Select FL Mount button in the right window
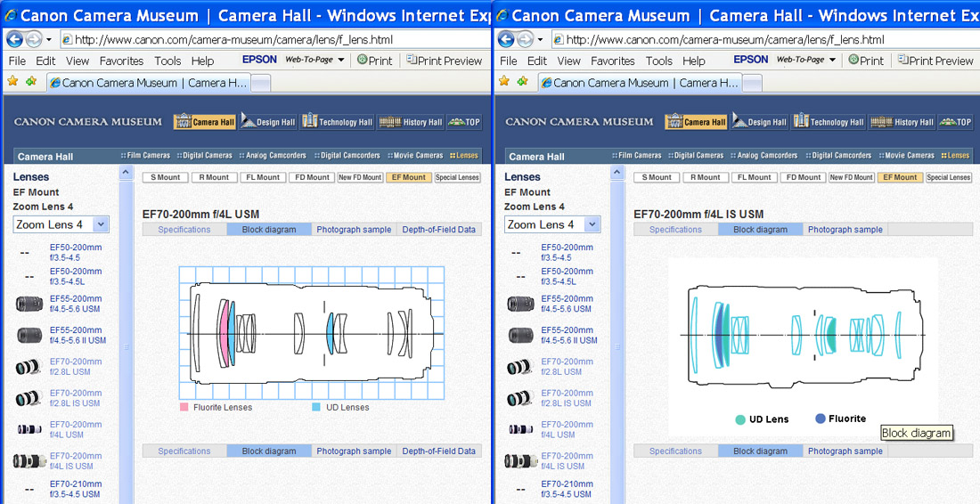This screenshot has height=504, width=980. click(x=755, y=177)
